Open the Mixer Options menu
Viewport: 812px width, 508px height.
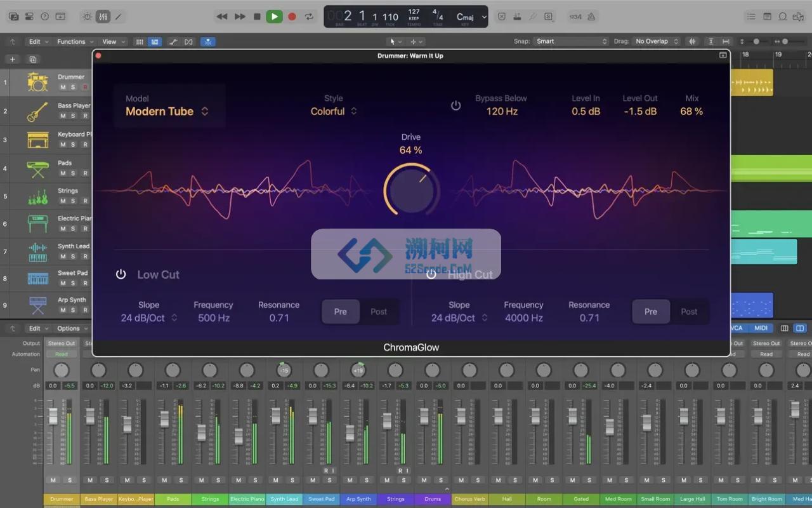(72, 329)
